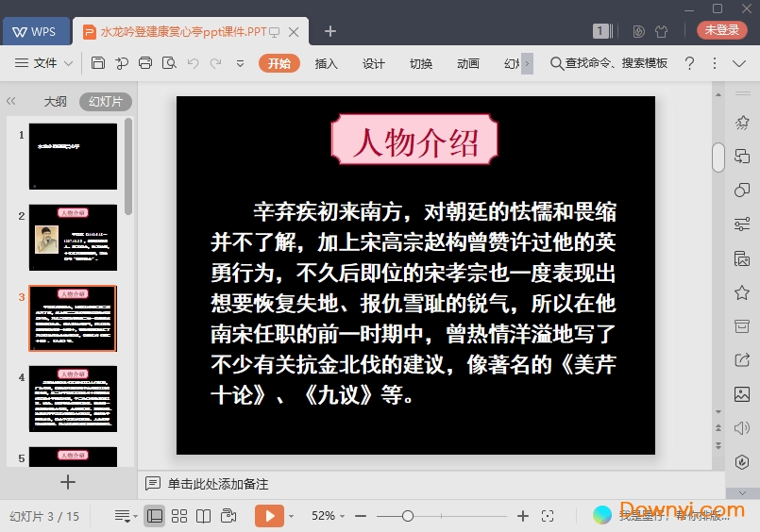Start slideshow with orange play button
This screenshot has width=760, height=532.
click(269, 516)
